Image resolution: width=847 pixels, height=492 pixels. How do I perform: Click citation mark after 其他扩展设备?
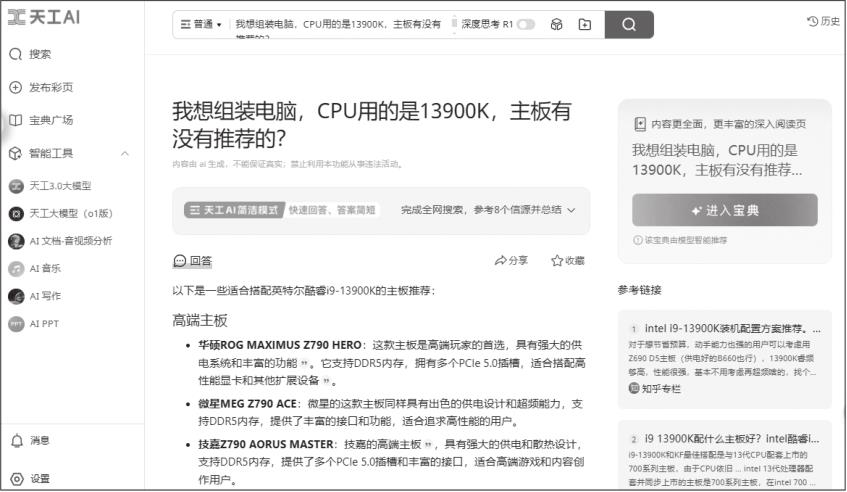326,381
